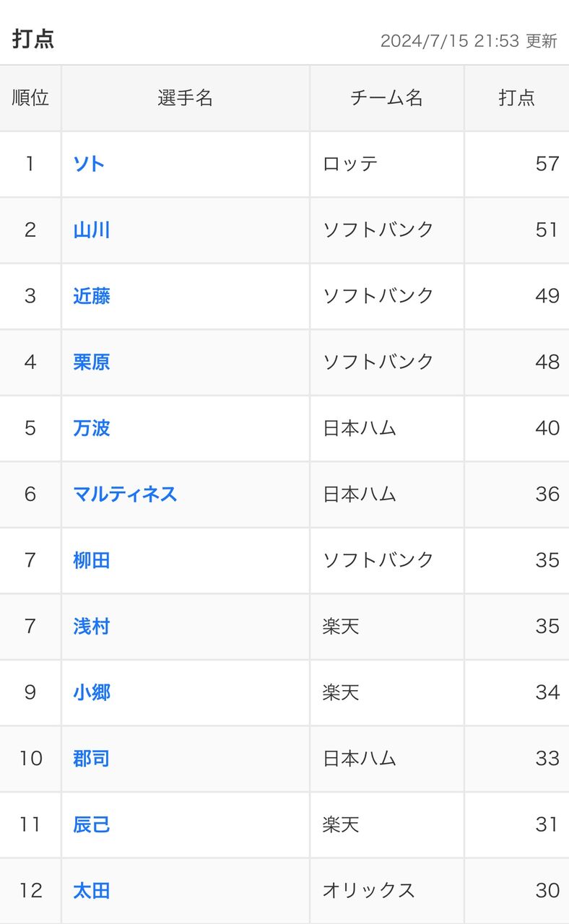Click the 選手名 column header
Viewport: 569px width, 924px height.
click(x=186, y=98)
